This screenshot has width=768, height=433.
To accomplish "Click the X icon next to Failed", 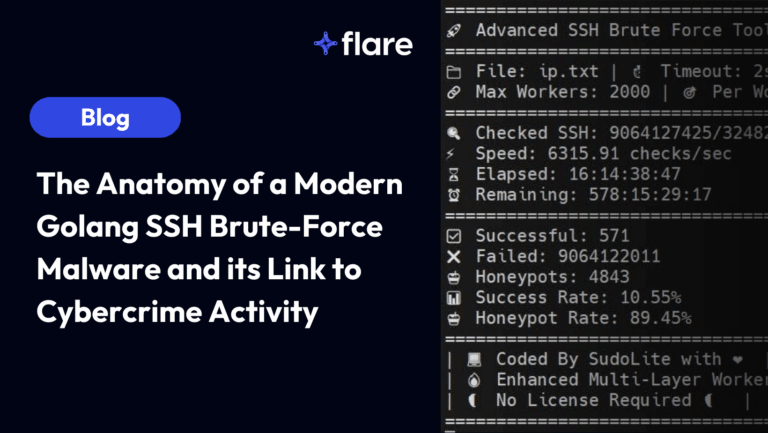I will coord(453,256).
